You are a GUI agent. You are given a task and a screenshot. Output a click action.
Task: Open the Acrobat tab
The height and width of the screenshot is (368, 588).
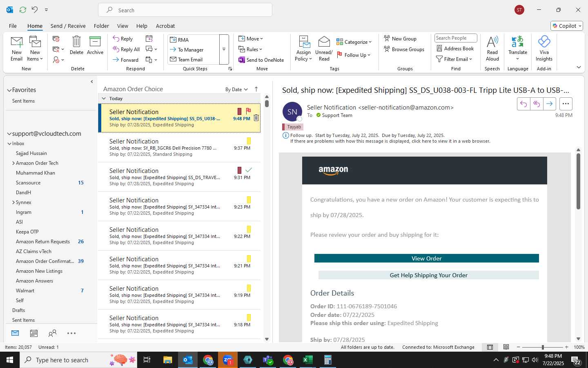(165, 26)
